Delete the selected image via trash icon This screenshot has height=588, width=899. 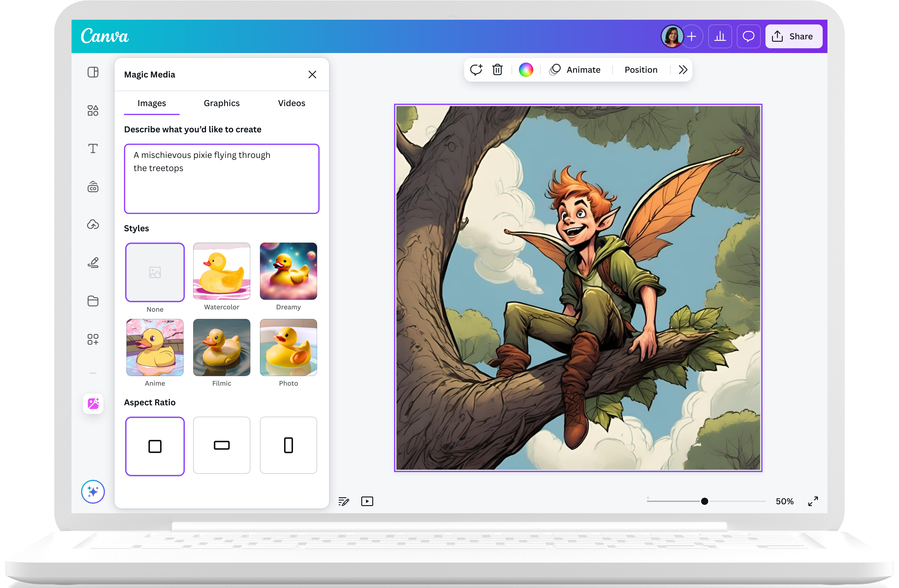point(497,69)
